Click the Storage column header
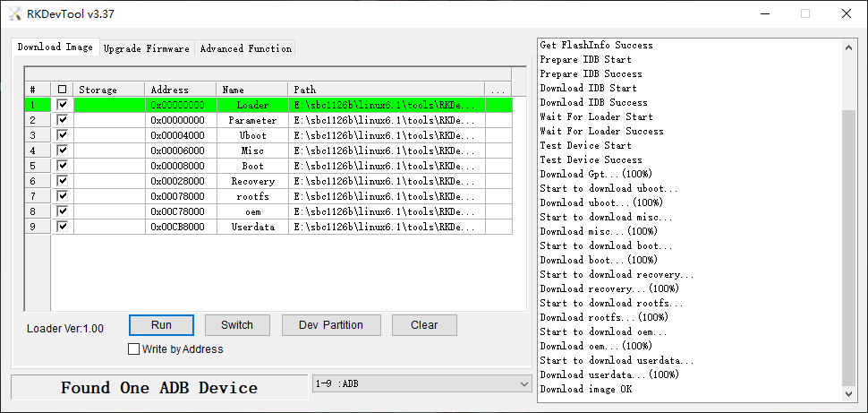 point(109,90)
